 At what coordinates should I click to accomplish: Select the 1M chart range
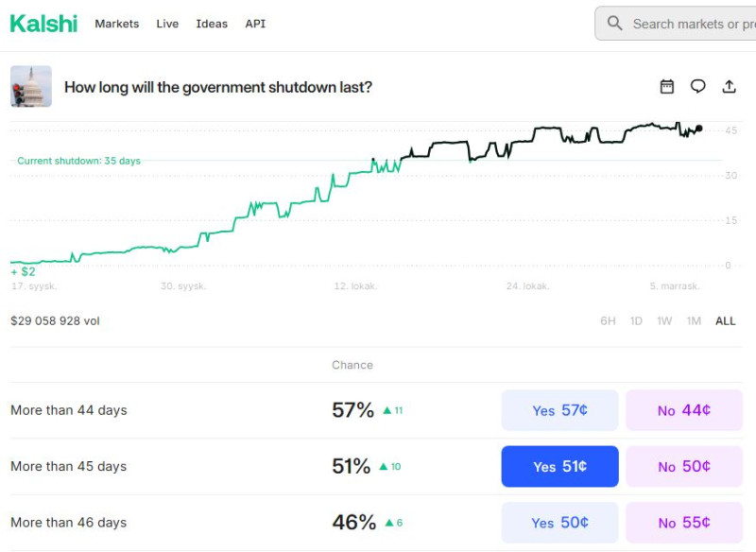[x=694, y=320]
